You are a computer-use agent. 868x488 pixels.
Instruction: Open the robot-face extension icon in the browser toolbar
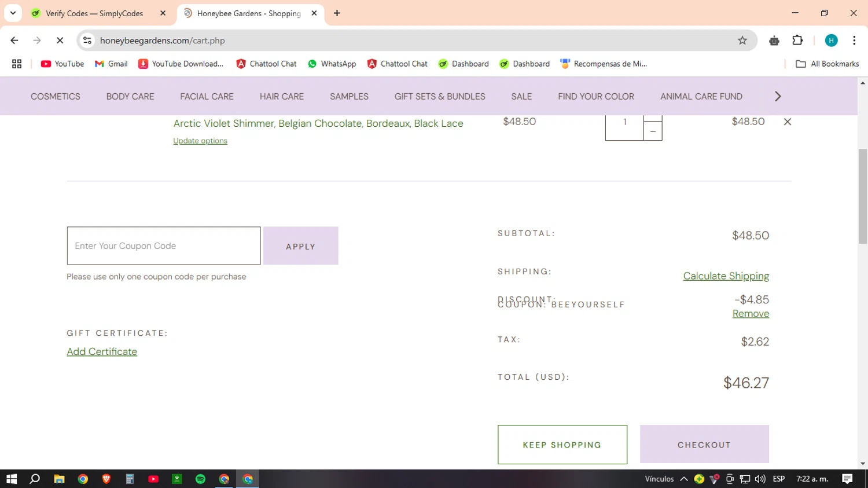[x=774, y=41]
